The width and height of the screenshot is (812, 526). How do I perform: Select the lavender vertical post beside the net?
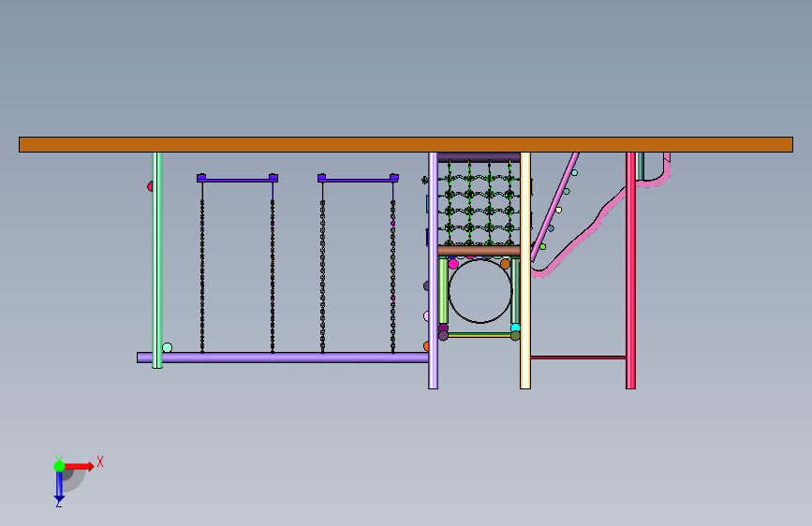[433, 270]
